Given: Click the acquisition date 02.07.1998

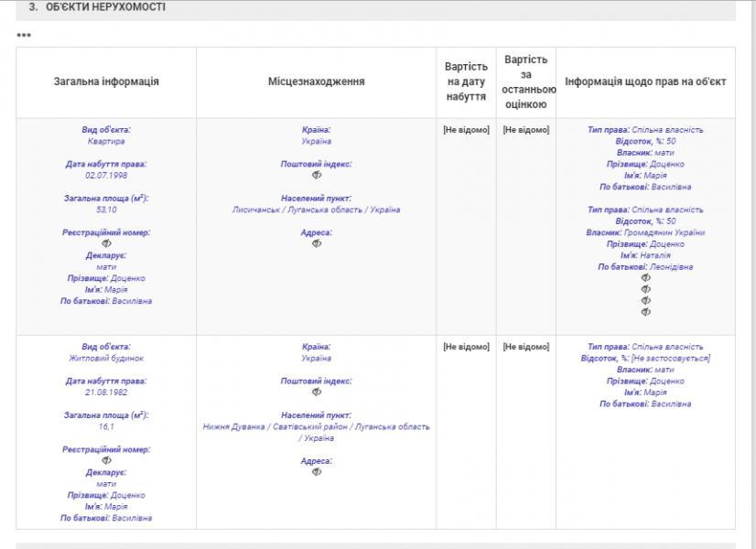Looking at the screenshot, I should click(x=106, y=176).
